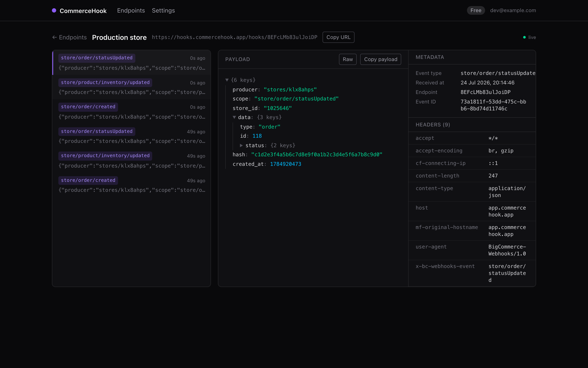Viewport: 588px width, 368px height.
Task: Click the Production store title
Action: pyautogui.click(x=119, y=37)
